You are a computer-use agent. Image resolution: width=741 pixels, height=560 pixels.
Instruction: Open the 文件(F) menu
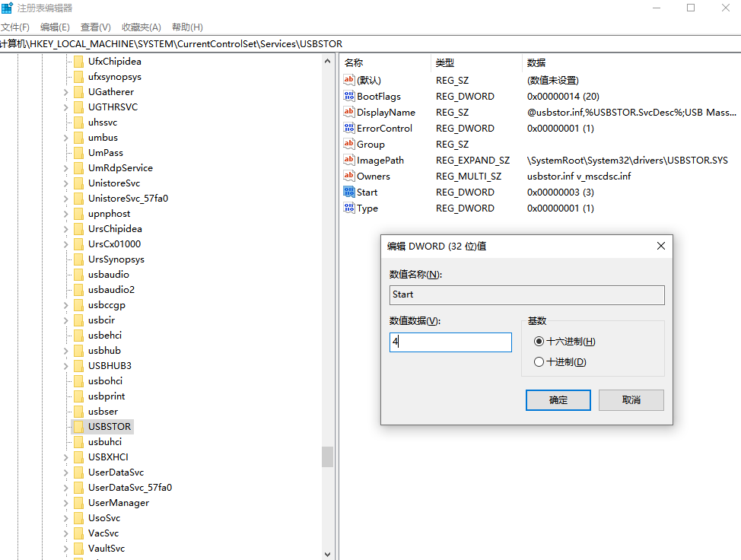pos(15,27)
